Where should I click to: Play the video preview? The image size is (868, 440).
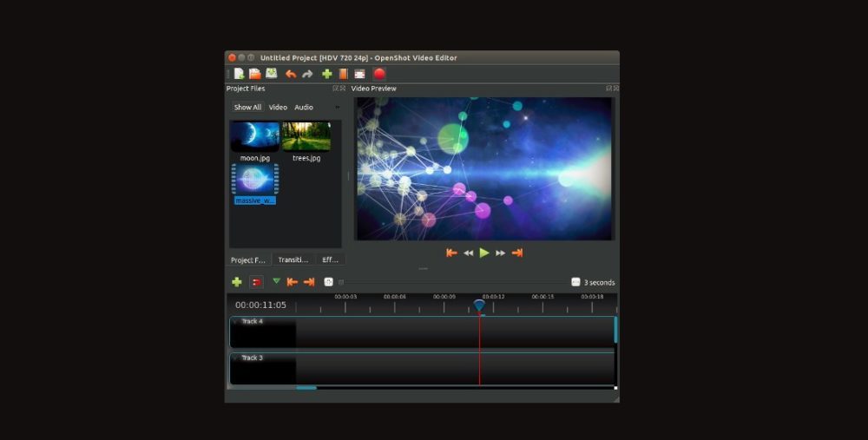pos(484,253)
